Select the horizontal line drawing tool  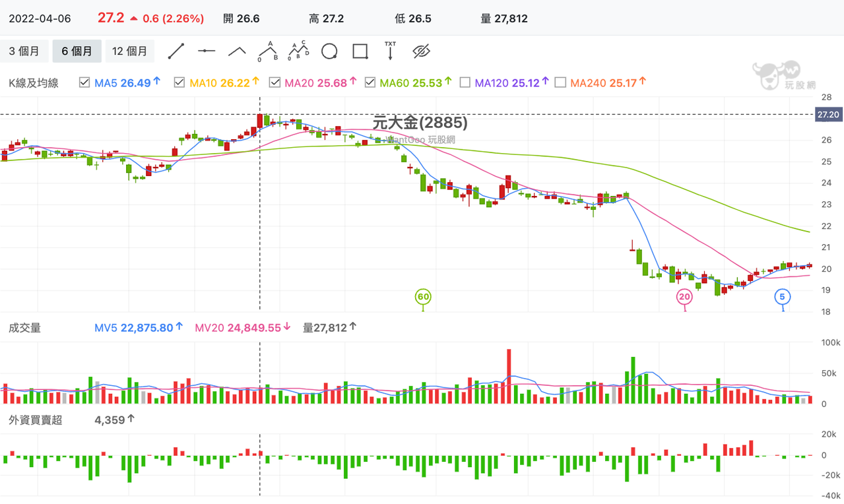click(x=207, y=51)
